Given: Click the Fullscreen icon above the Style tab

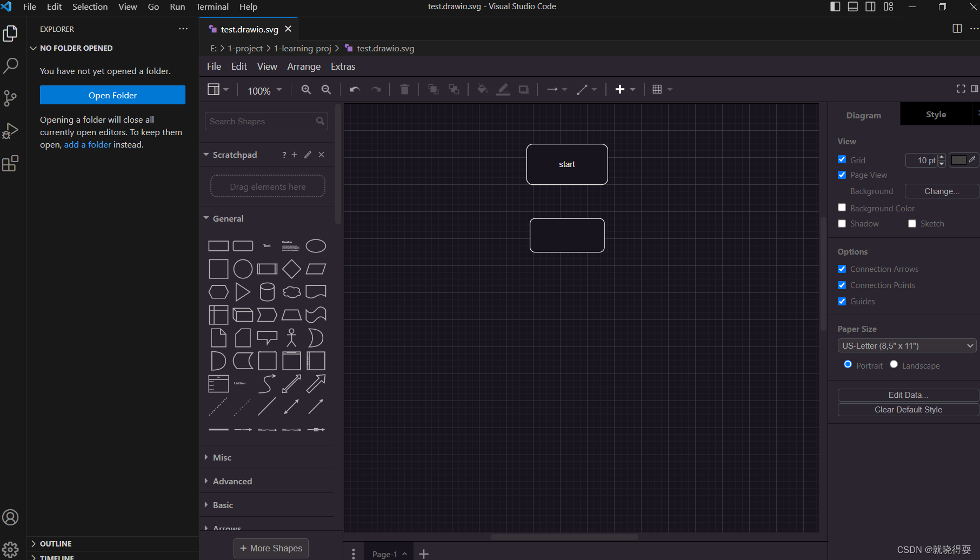Looking at the screenshot, I should (961, 89).
